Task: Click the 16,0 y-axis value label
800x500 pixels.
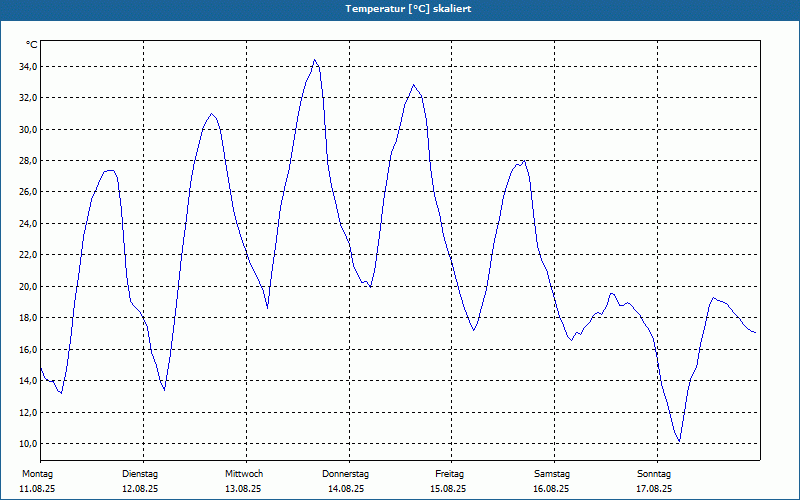Action: point(26,349)
